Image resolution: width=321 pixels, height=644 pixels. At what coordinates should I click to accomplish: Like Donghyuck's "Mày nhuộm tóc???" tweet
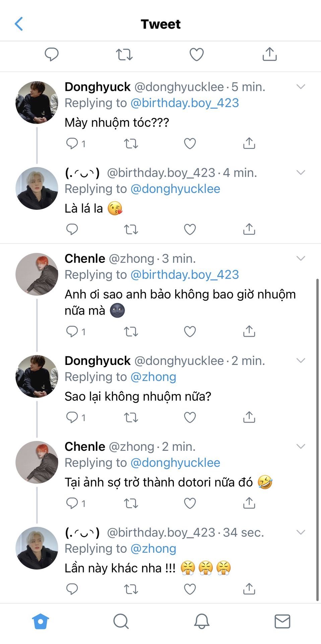coord(190,144)
